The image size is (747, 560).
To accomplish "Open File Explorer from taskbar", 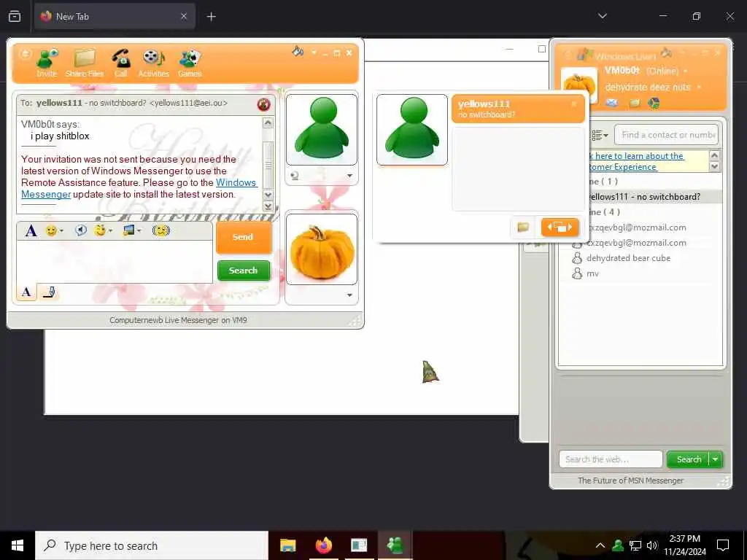I will (x=287, y=545).
